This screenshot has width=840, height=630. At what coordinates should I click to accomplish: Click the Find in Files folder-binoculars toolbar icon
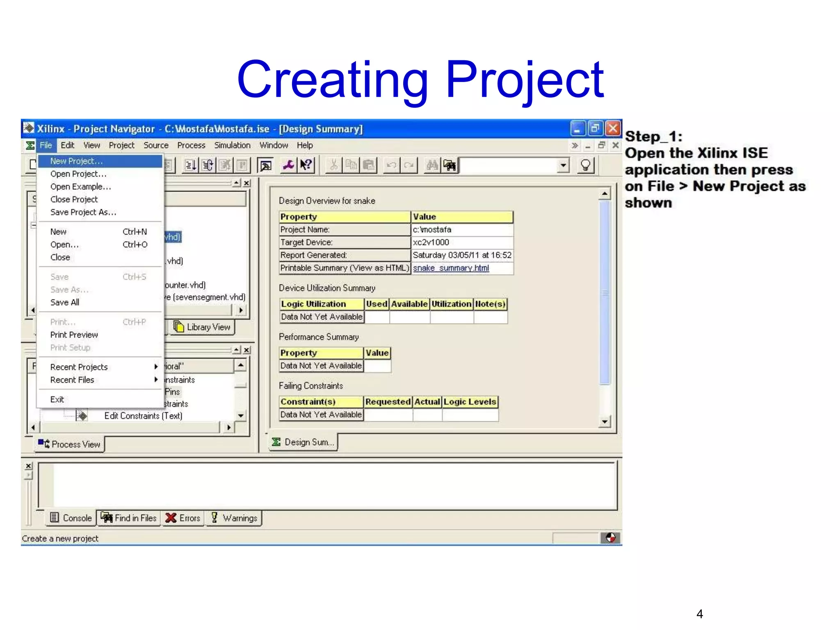click(x=450, y=165)
